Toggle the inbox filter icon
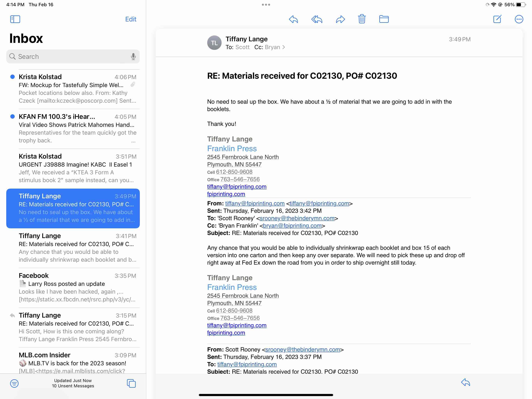Image resolution: width=532 pixels, height=399 pixels. [14, 383]
